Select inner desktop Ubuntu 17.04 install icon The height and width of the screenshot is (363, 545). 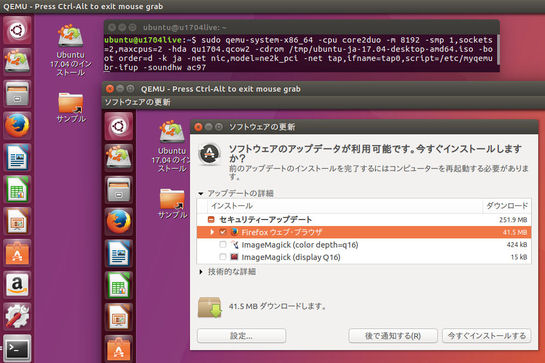(x=171, y=146)
